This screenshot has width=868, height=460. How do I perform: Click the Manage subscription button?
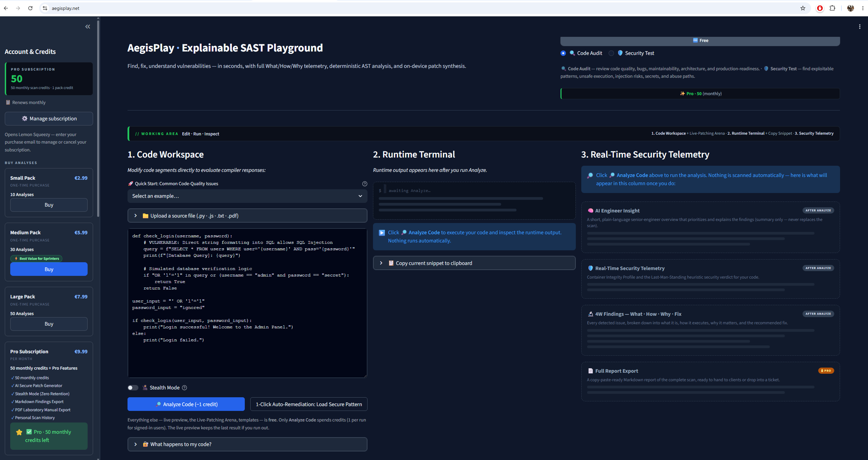[x=49, y=119]
